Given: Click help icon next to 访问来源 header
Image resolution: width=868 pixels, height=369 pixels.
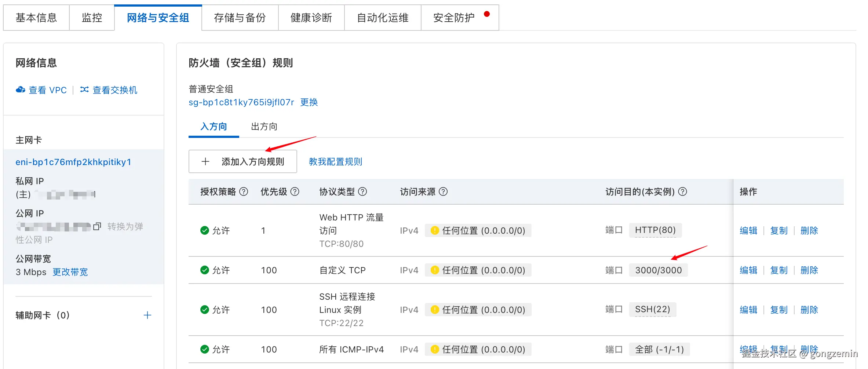Looking at the screenshot, I should 443,191.
